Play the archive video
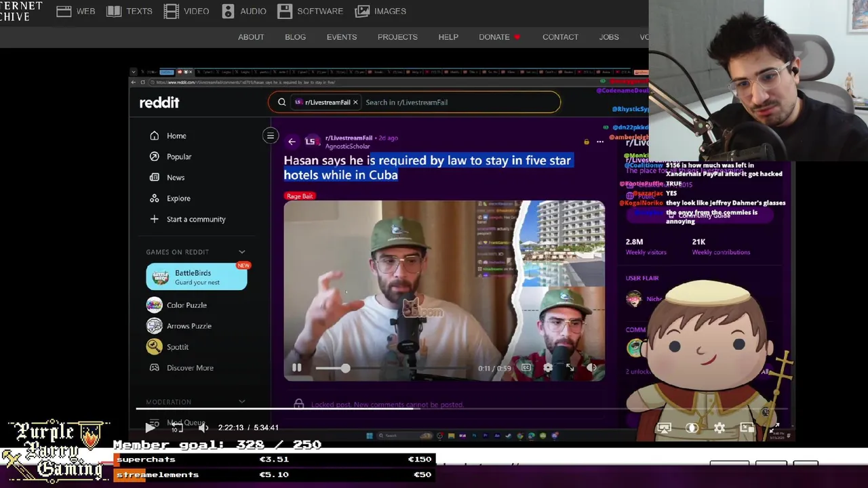Image resolution: width=868 pixels, height=488 pixels. point(151,428)
